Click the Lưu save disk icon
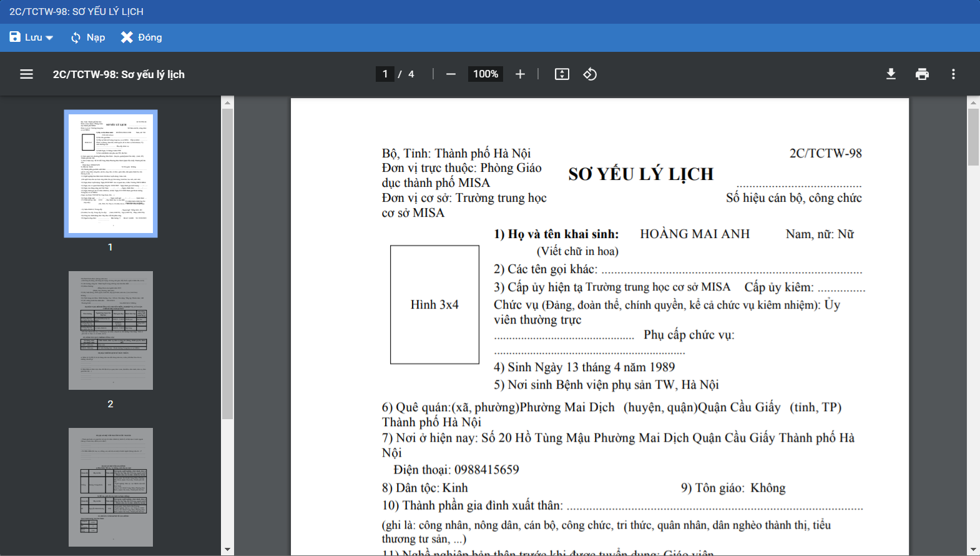980x556 pixels. coord(15,37)
